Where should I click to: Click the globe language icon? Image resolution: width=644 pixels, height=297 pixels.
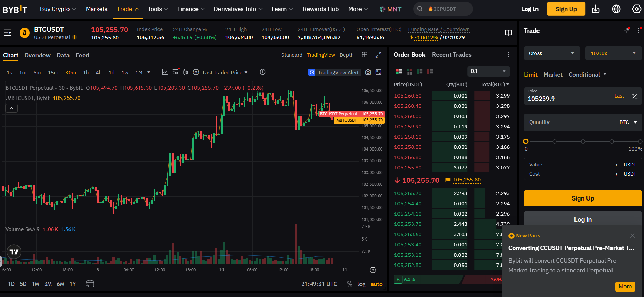[616, 9]
